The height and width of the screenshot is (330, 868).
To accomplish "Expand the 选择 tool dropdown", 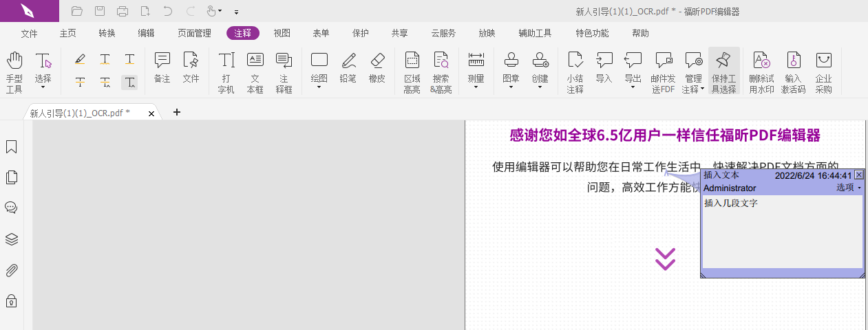I will tap(43, 87).
